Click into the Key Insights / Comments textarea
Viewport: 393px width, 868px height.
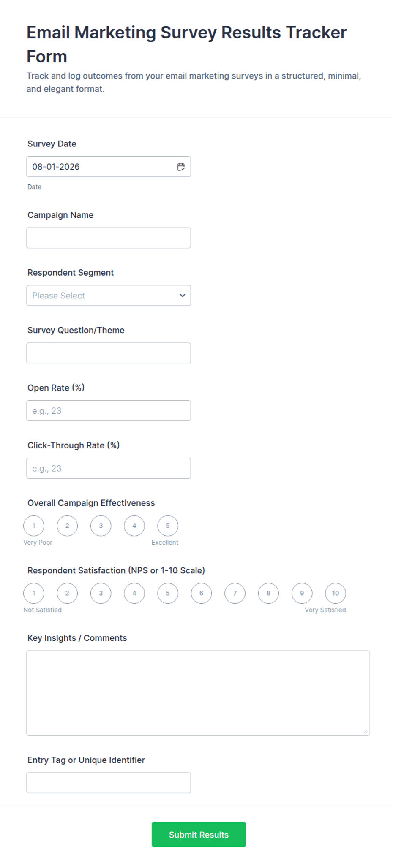click(x=198, y=693)
